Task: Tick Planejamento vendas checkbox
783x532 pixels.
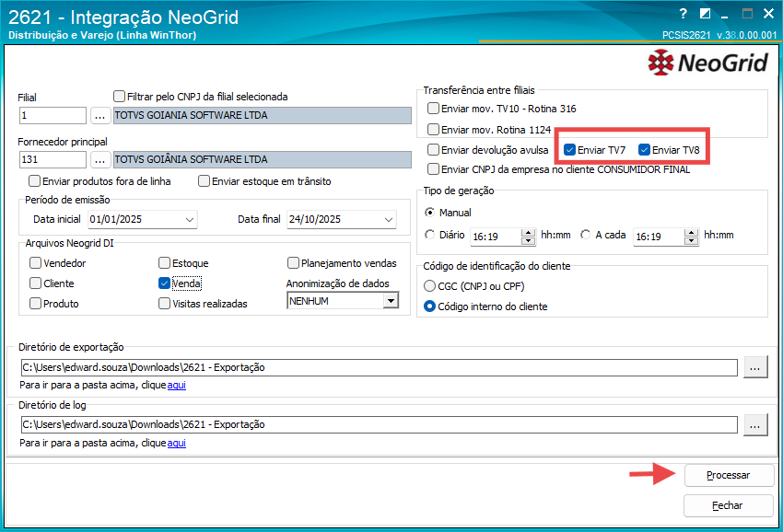Action: click(293, 262)
